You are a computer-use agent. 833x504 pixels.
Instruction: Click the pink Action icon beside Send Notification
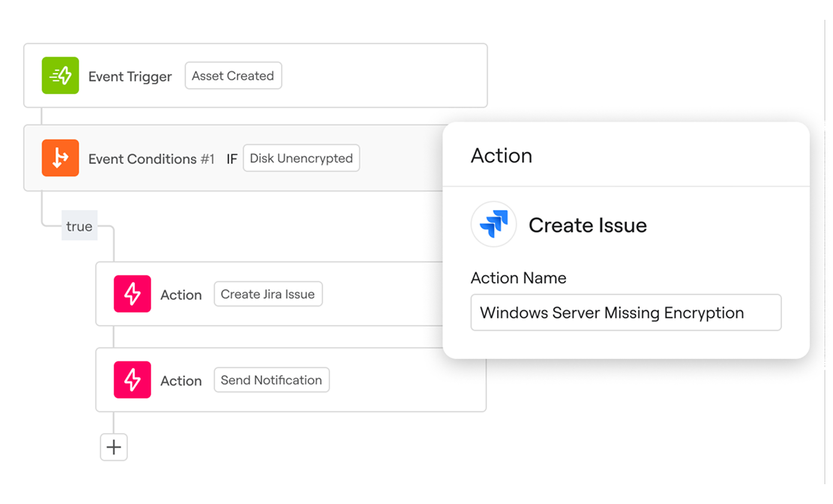[x=132, y=380]
